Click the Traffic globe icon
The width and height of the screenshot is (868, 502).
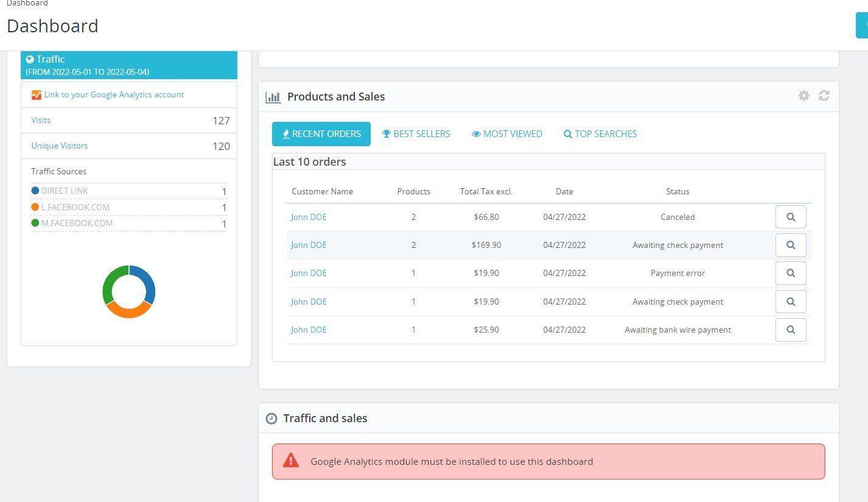coord(30,59)
